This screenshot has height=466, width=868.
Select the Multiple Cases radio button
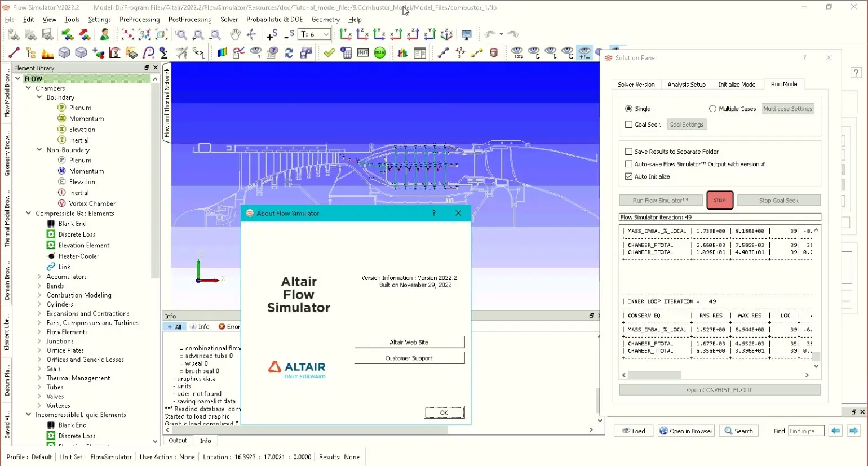pyautogui.click(x=712, y=109)
